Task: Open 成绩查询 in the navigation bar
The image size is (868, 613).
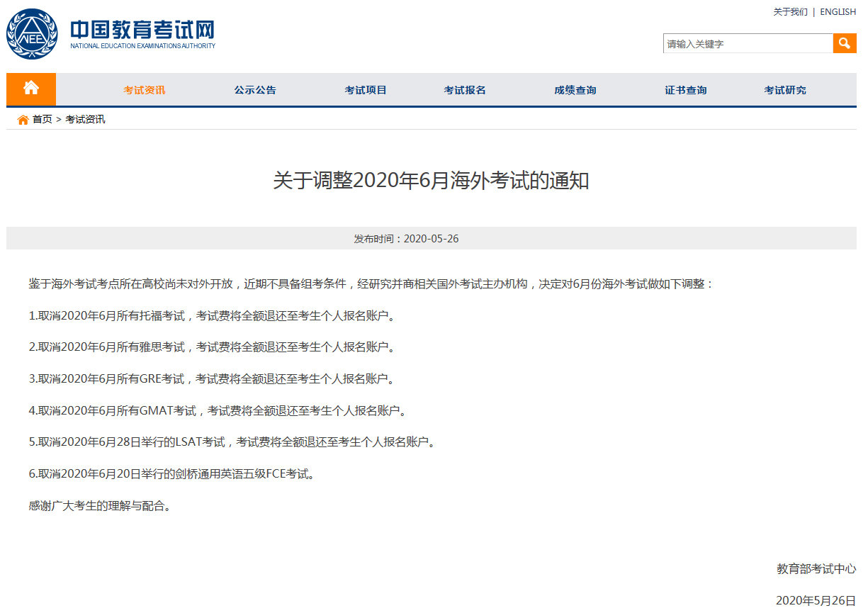Action: [x=575, y=90]
